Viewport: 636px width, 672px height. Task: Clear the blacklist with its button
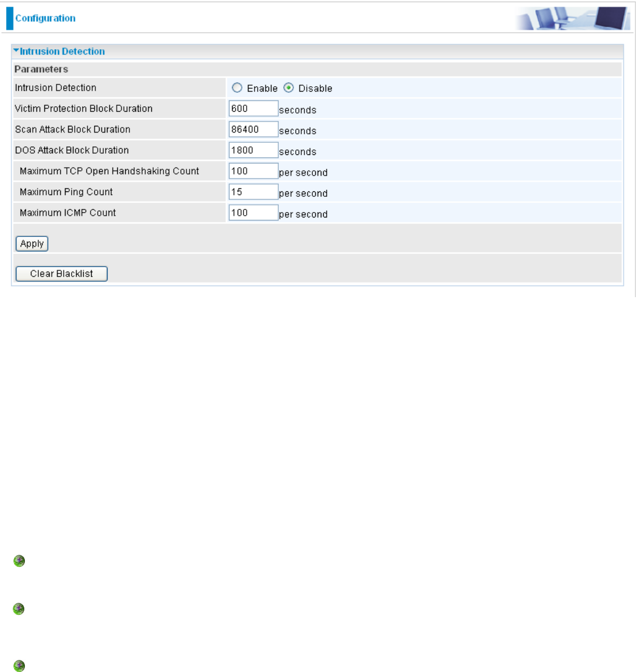(61, 273)
